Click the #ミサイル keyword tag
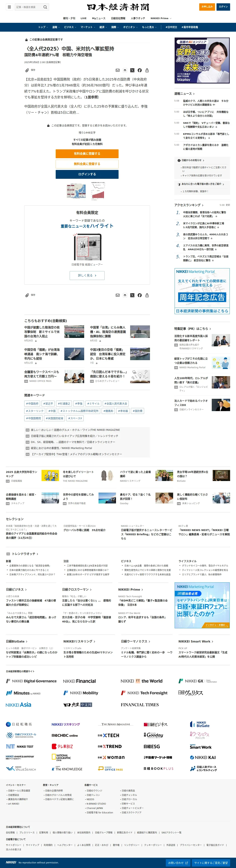Viewport: 236px width, 868px height. coord(93,403)
